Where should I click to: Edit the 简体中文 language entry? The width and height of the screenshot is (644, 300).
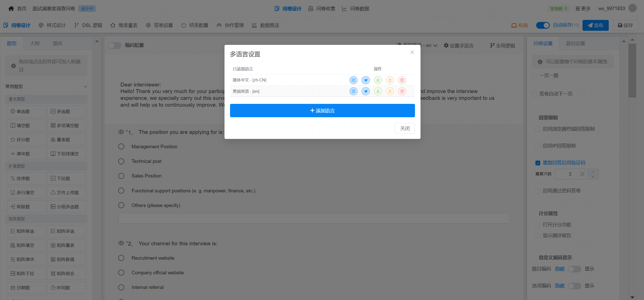pos(353,80)
